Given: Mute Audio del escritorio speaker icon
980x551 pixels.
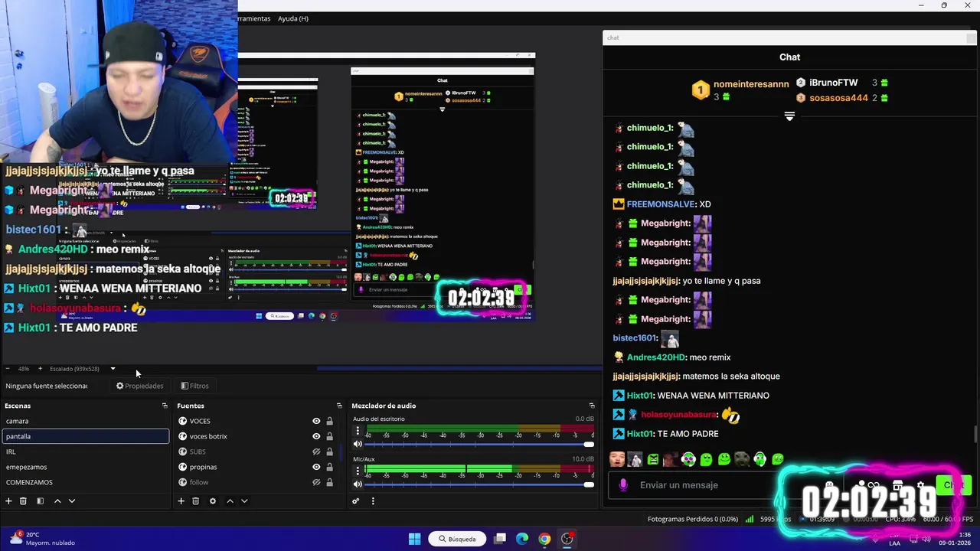Looking at the screenshot, I should point(358,445).
